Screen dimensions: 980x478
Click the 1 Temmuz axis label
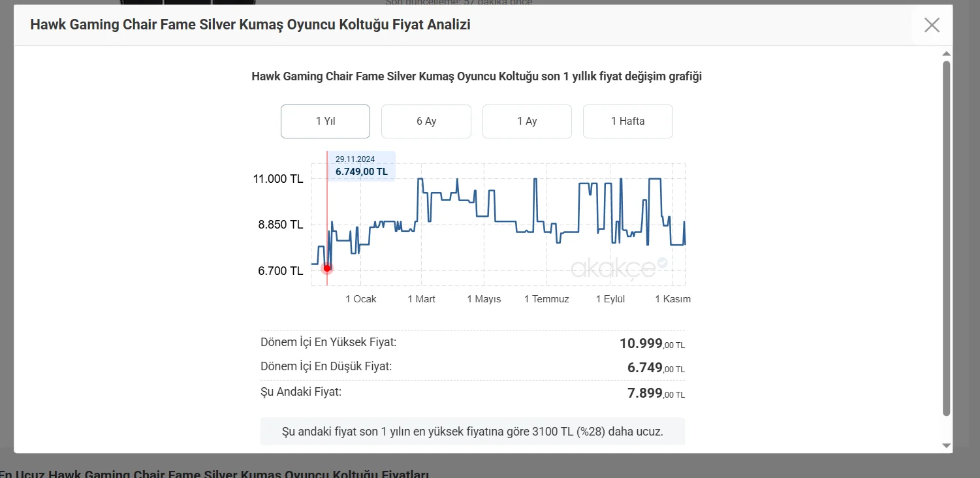point(546,299)
